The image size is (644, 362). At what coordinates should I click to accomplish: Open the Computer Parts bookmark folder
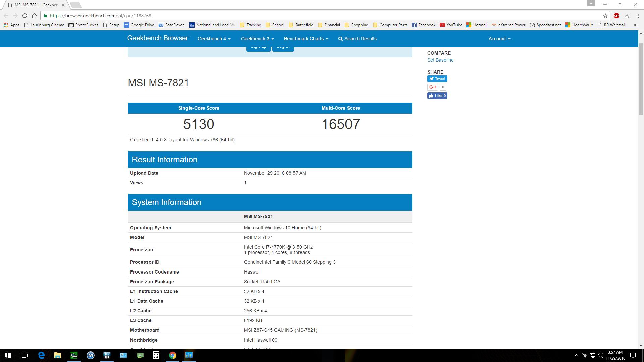(x=390, y=25)
